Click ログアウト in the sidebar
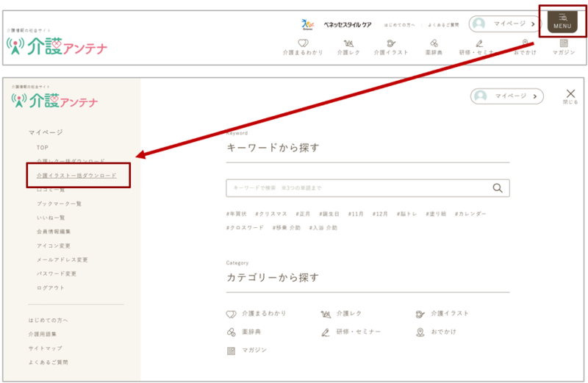This screenshot has width=588, height=383. click(x=51, y=287)
